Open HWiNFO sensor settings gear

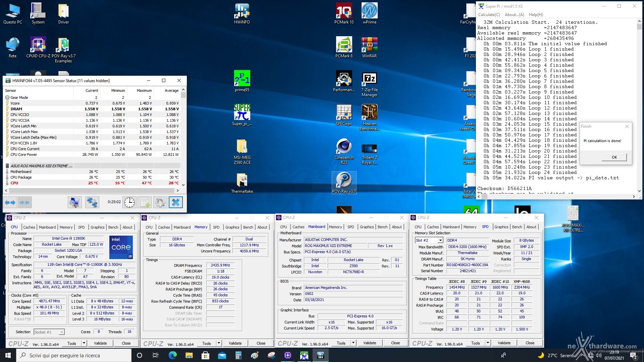160,202
